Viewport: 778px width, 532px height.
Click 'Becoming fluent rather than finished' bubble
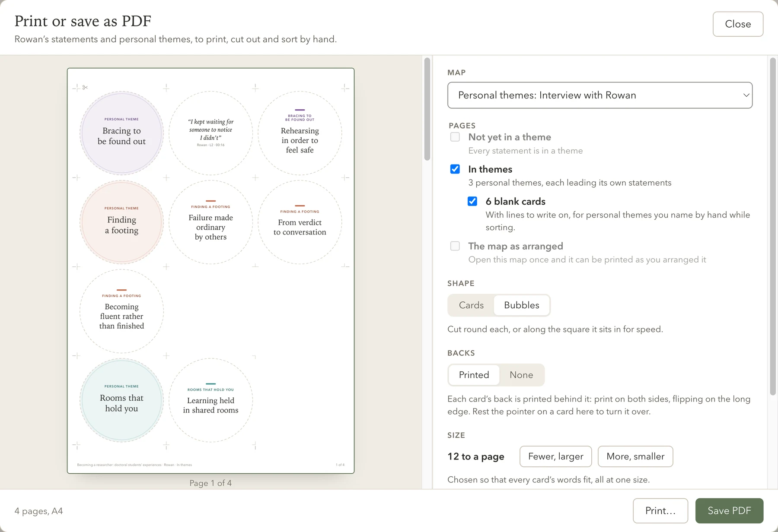pos(121,311)
